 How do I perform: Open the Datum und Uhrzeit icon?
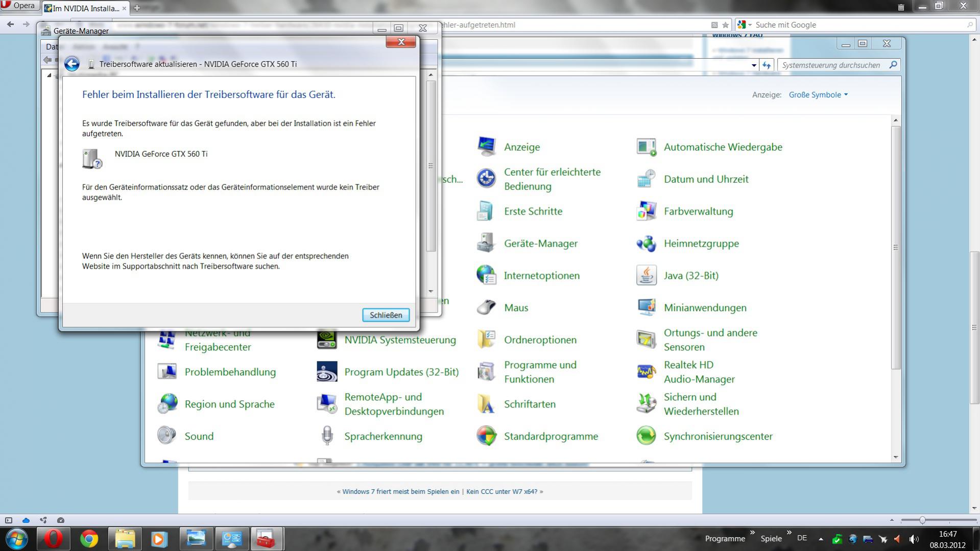(x=646, y=179)
